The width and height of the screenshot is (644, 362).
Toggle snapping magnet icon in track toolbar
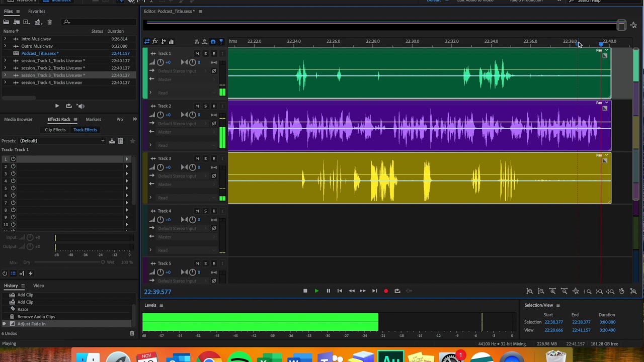213,42
